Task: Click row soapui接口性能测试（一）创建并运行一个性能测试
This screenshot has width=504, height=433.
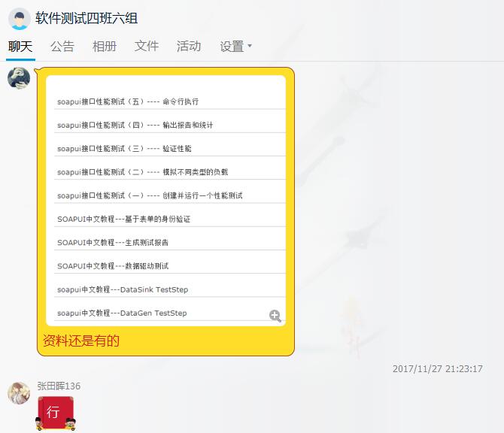Action: click(x=170, y=195)
